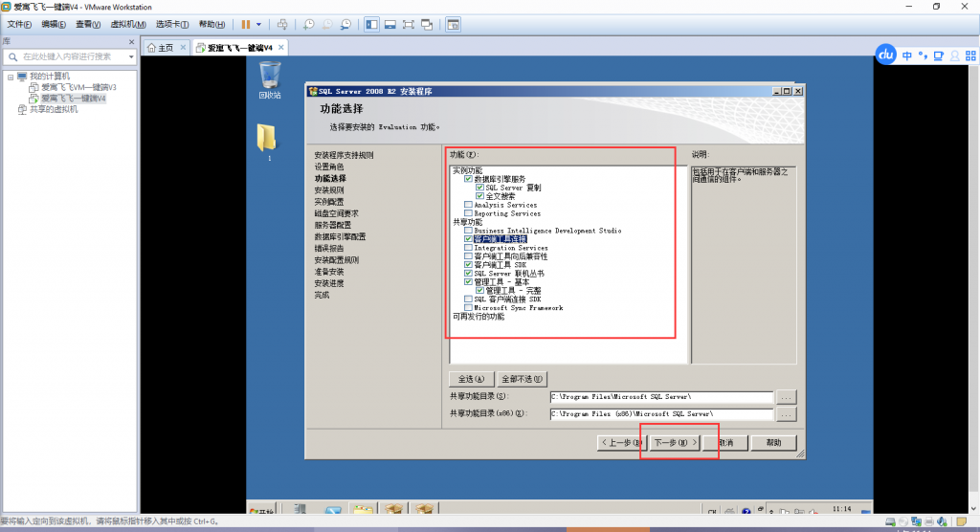Screen dimensions: 980x532
Task: Uncheck SQL Server 联机丛书 feature
Action: coord(468,274)
